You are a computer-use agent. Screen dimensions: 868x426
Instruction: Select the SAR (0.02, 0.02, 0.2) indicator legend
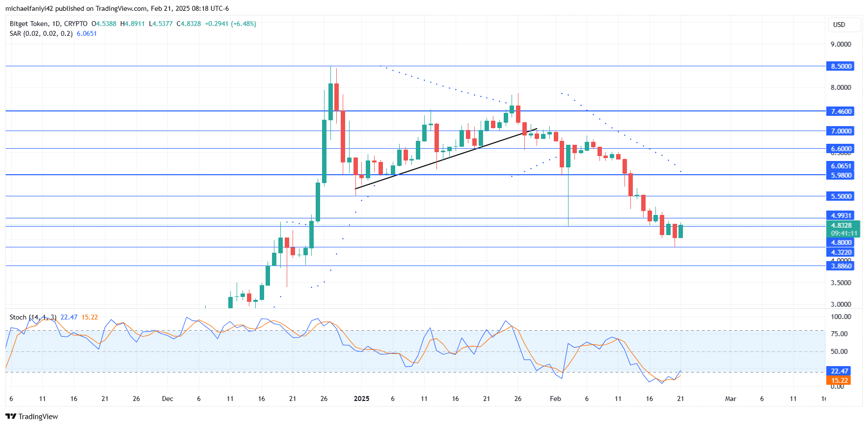(x=41, y=33)
